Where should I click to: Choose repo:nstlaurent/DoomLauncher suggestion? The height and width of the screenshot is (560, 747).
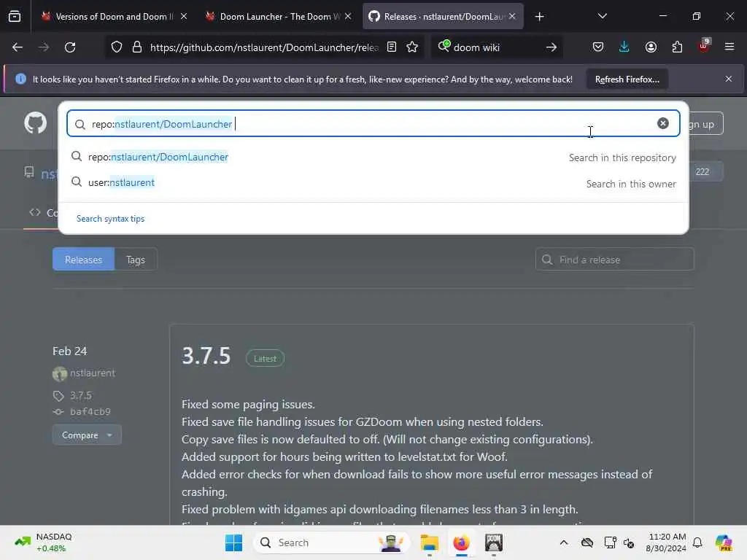pos(373,157)
